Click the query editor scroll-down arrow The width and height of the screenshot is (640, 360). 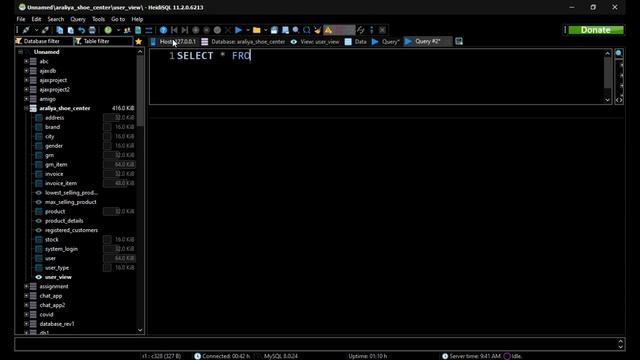coord(607,100)
